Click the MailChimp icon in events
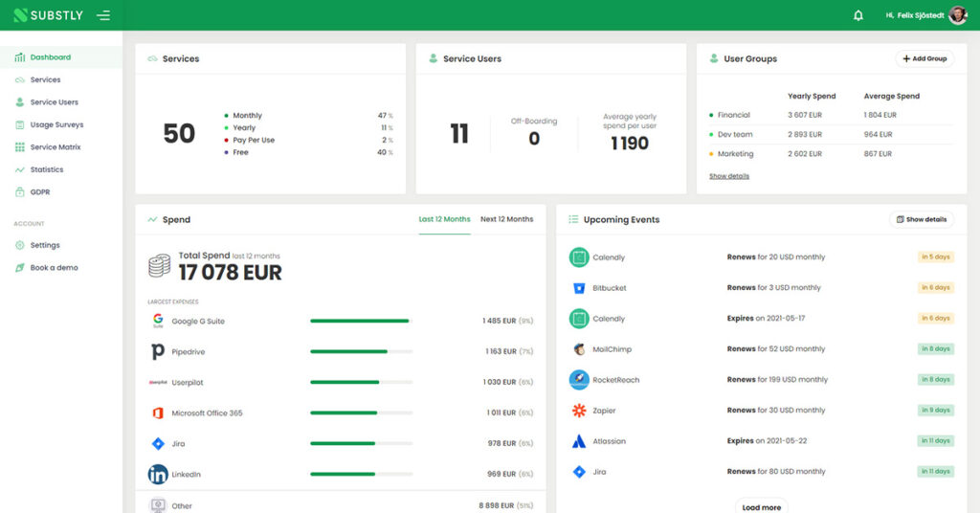 tap(578, 349)
